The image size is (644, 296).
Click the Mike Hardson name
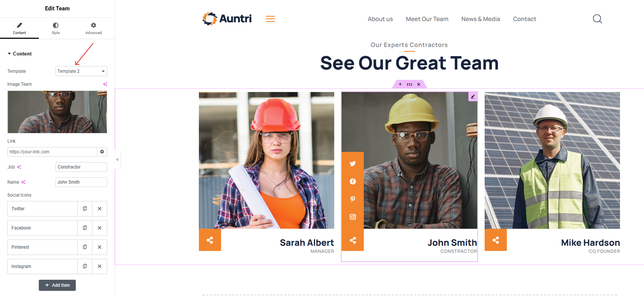coord(590,243)
